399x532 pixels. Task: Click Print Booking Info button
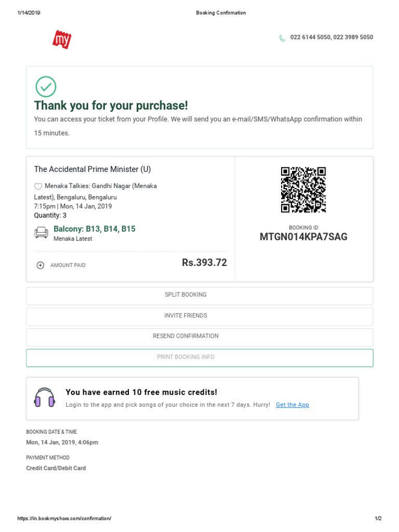click(x=199, y=358)
